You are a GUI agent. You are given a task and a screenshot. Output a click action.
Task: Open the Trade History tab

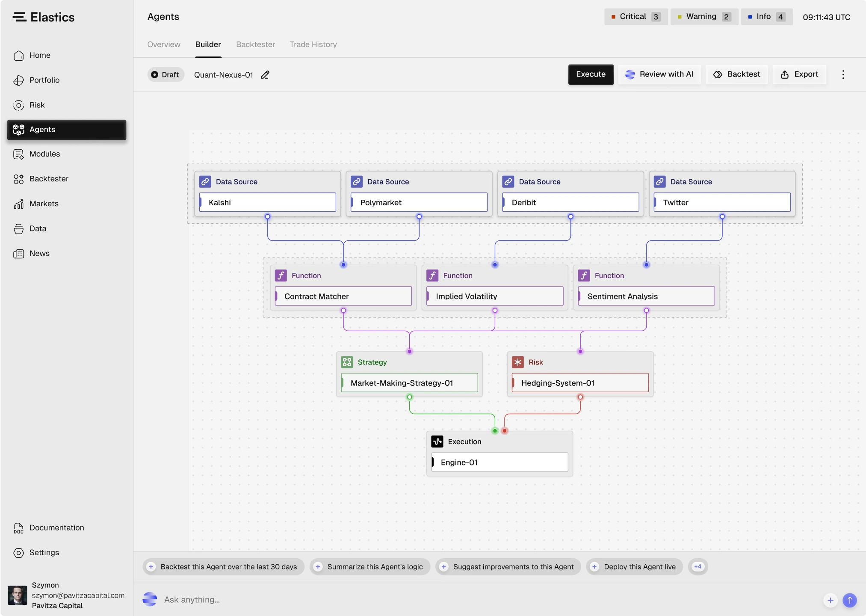313,44
